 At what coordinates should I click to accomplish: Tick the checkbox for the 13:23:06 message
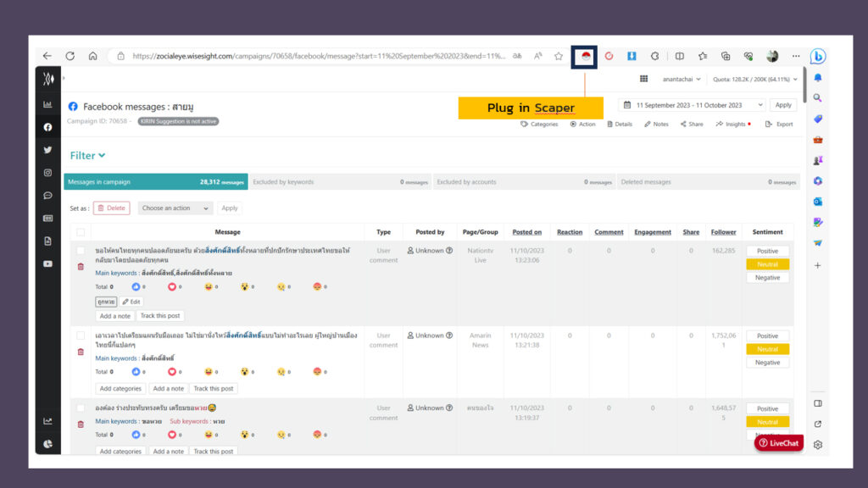(x=81, y=251)
